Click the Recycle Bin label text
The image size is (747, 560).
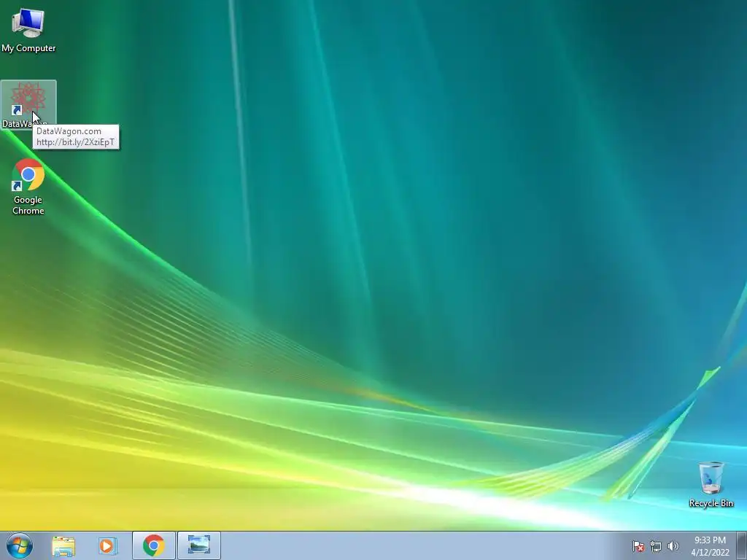(711, 503)
